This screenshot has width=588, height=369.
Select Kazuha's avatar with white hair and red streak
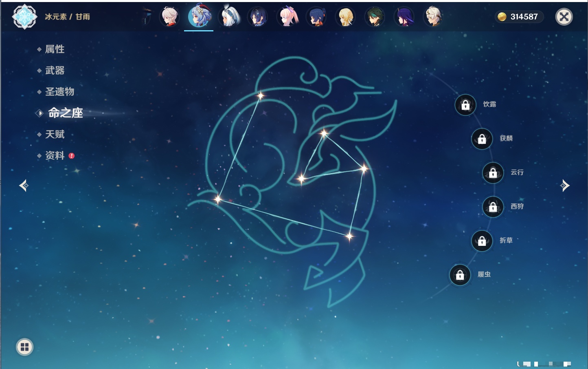pyautogui.click(x=169, y=17)
